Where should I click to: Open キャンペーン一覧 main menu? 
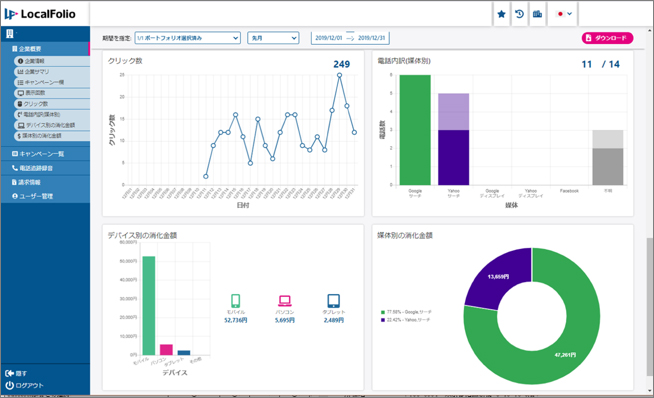click(45, 154)
